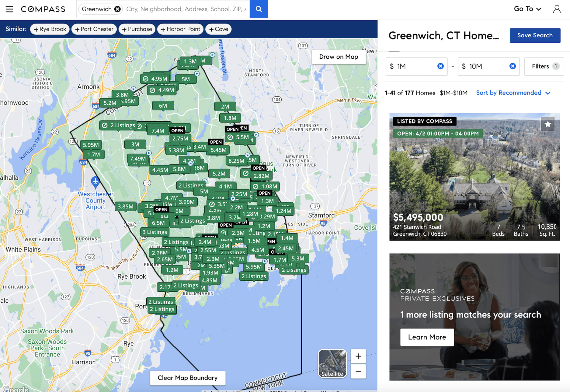Image resolution: width=570 pixels, height=392 pixels.
Task: Select the 5.95M marker near Armonk
Action: (x=91, y=145)
